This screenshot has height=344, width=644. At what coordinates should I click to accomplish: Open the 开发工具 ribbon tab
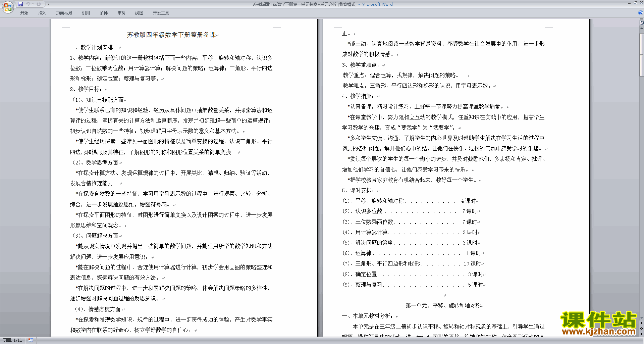click(161, 13)
